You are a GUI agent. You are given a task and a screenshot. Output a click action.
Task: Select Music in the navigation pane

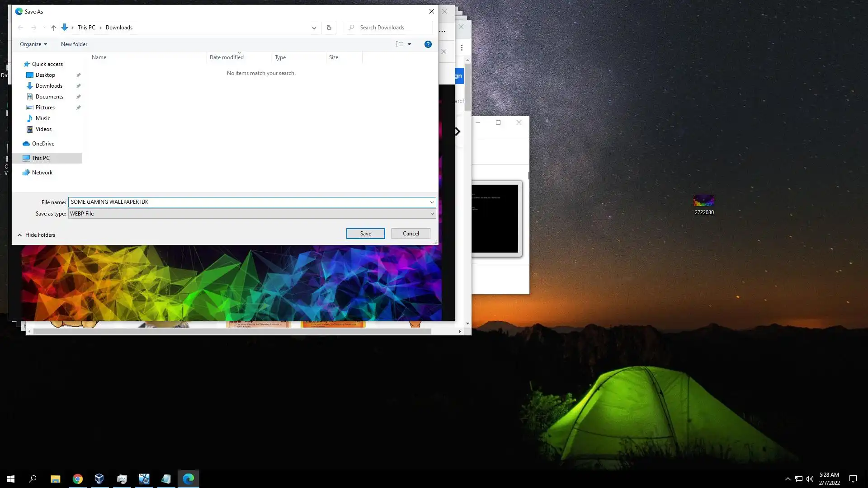tap(42, 118)
